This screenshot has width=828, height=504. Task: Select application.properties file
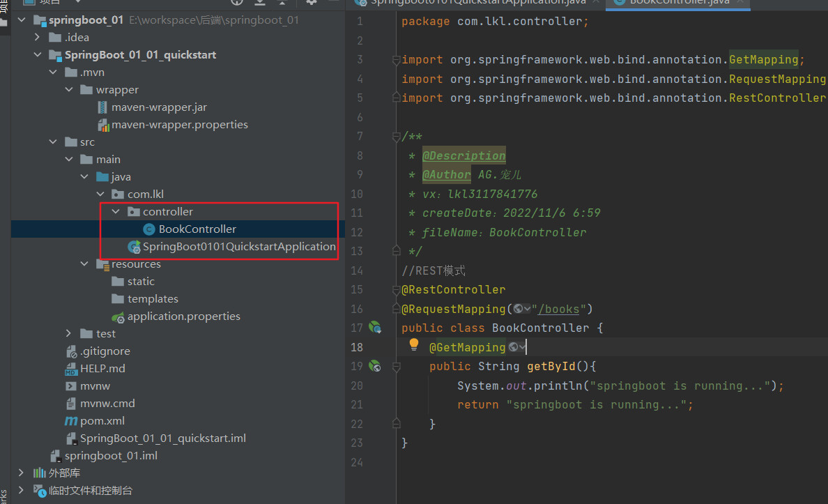tap(184, 316)
